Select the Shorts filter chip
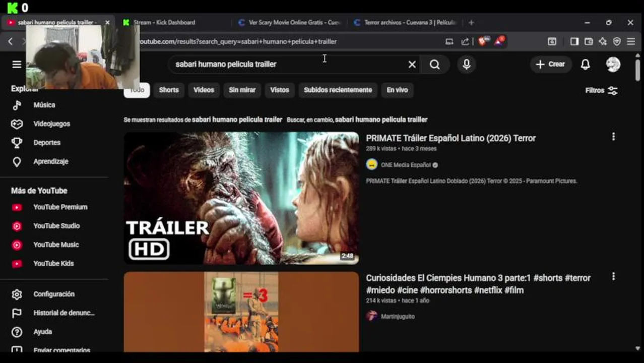 point(169,90)
